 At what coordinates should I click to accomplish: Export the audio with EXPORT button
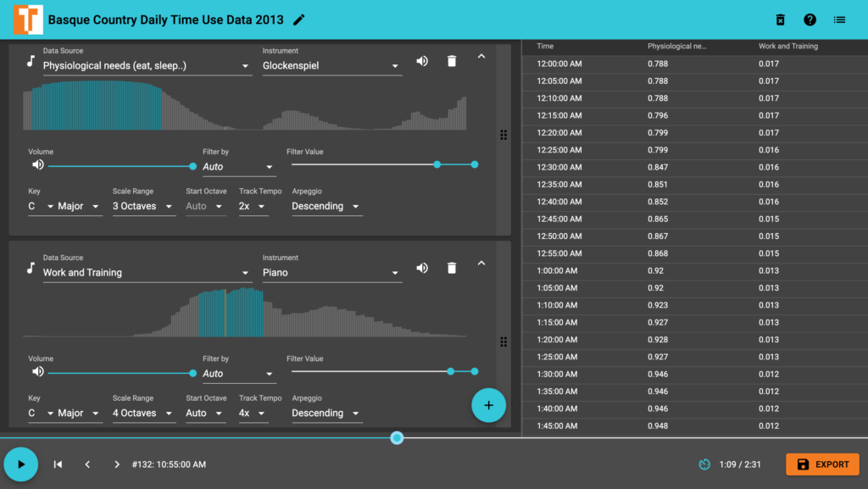point(822,464)
